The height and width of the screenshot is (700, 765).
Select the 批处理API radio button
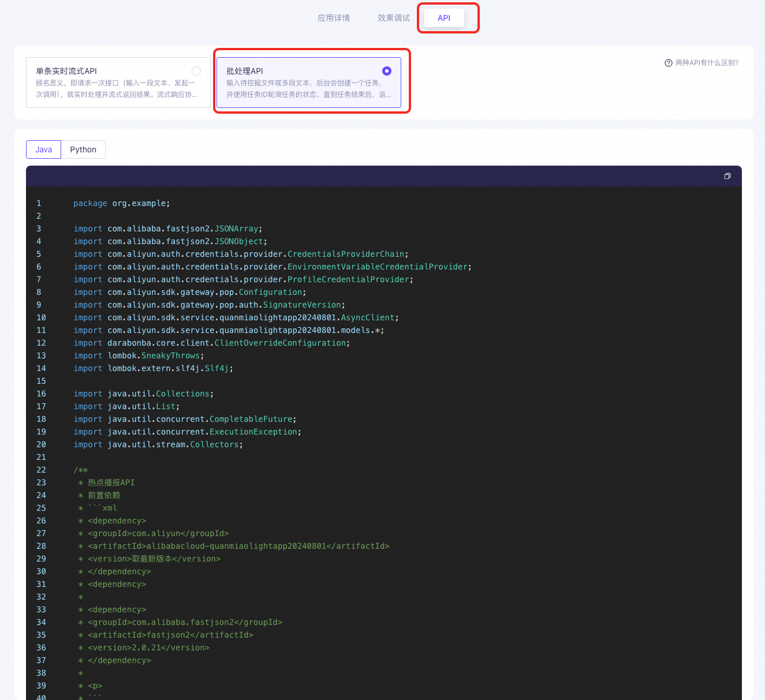387,71
